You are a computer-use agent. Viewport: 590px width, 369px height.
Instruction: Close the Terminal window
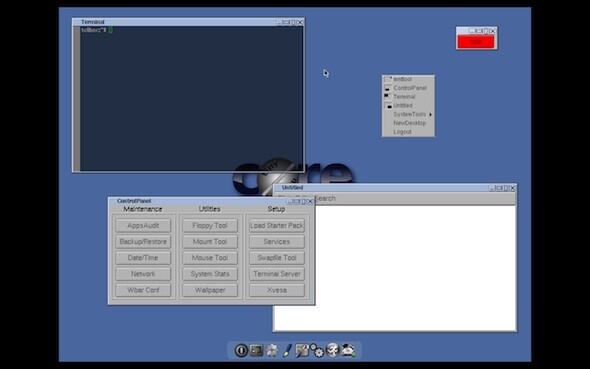click(300, 22)
